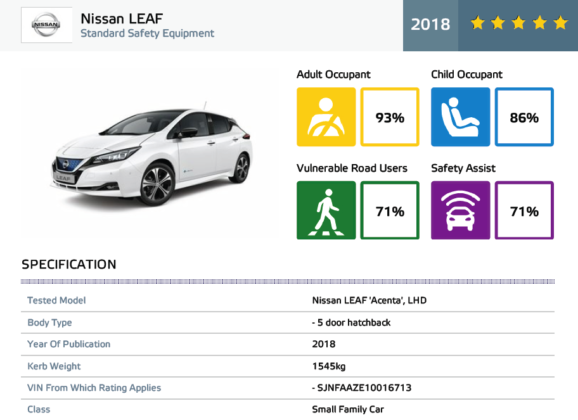Viewport: 578px width, 420px height.
Task: Click the green pedestrian Vulnerable Road Users icon
Action: coord(326,210)
